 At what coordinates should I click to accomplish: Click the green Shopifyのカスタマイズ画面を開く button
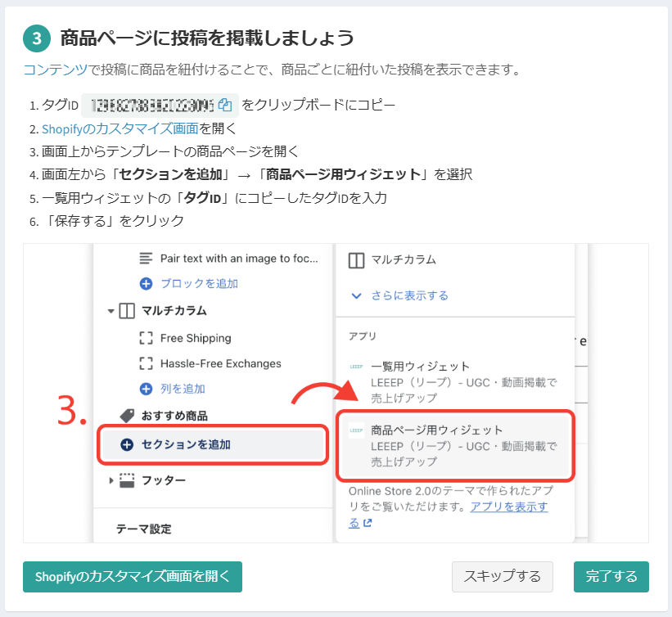(x=133, y=577)
